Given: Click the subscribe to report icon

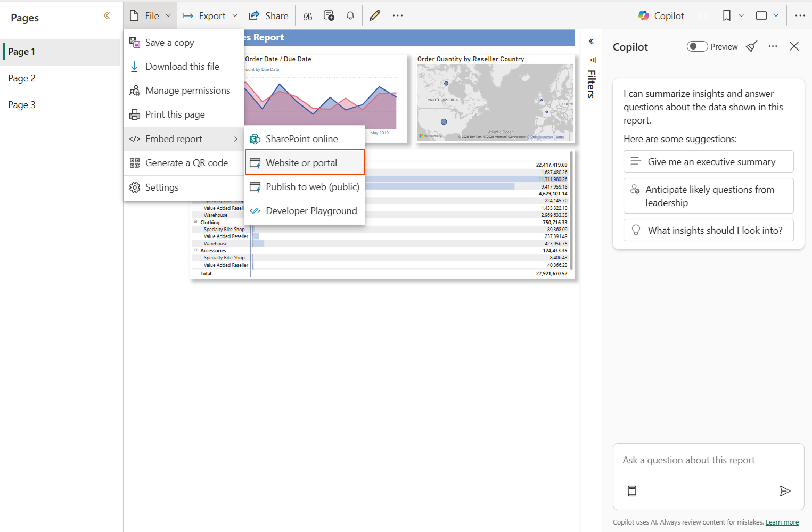Looking at the screenshot, I should point(329,16).
